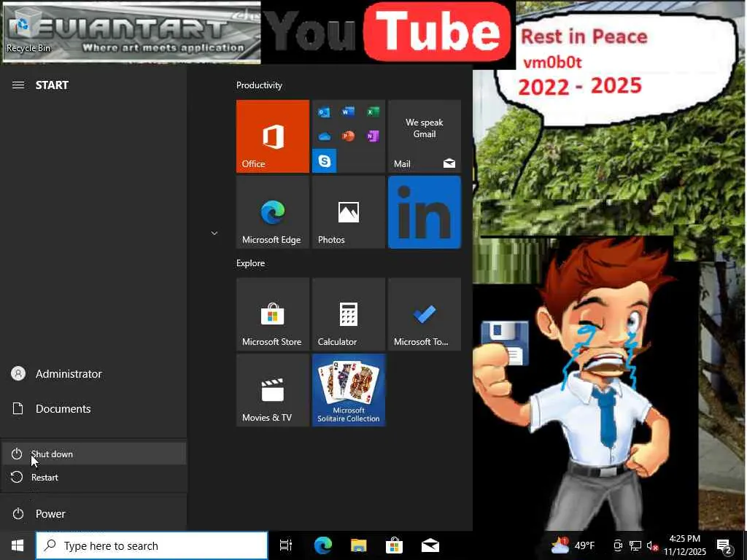
Task: Open the Photos tile
Action: click(x=348, y=212)
